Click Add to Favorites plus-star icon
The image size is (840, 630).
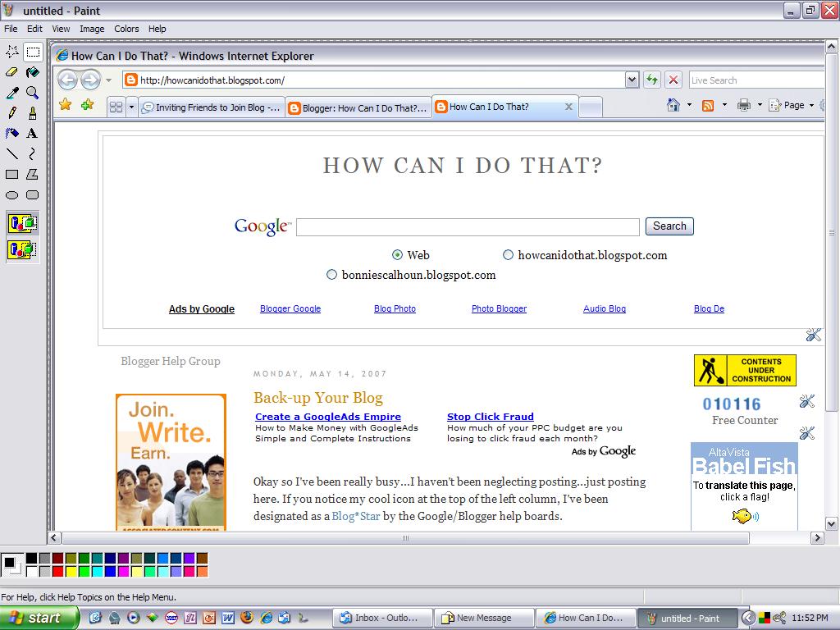click(x=87, y=104)
